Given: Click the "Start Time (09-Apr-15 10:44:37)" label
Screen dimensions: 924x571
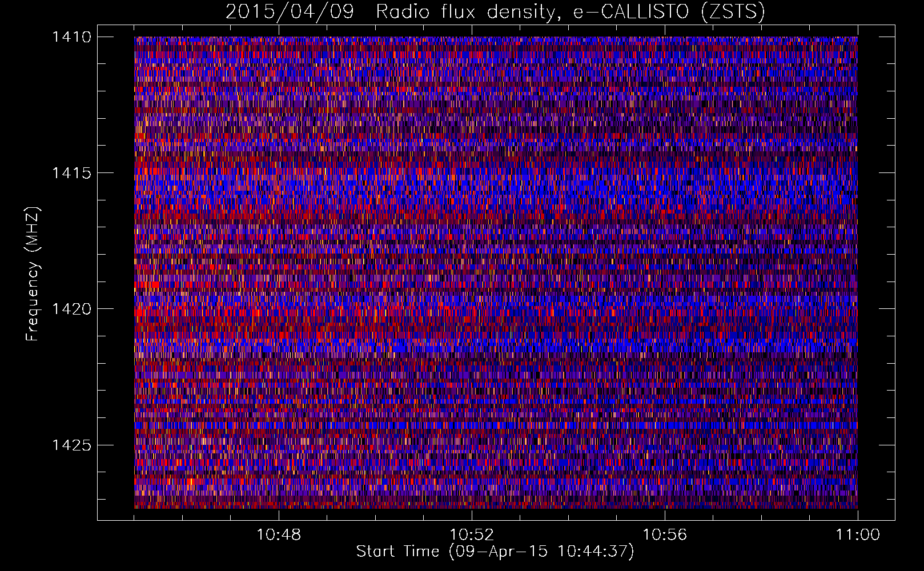Looking at the screenshot, I should coord(495,552).
